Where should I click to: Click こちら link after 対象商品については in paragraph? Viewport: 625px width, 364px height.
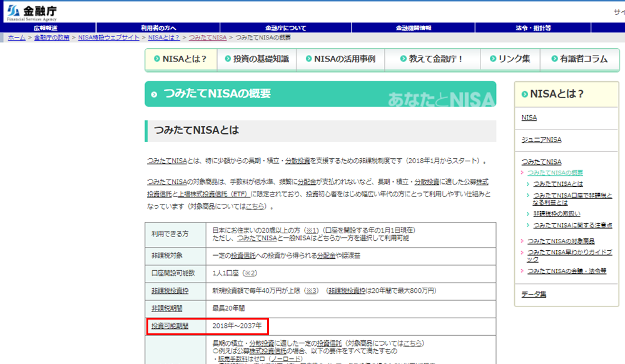point(255,206)
